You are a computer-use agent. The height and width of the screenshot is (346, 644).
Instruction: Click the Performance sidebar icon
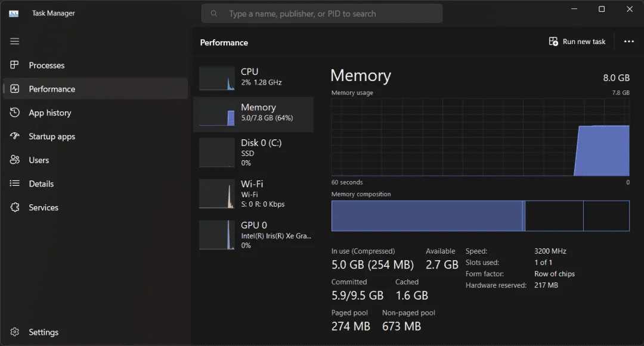point(15,89)
